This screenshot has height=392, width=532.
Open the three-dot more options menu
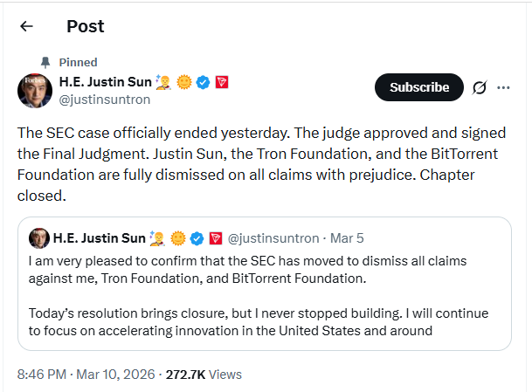pos(503,87)
